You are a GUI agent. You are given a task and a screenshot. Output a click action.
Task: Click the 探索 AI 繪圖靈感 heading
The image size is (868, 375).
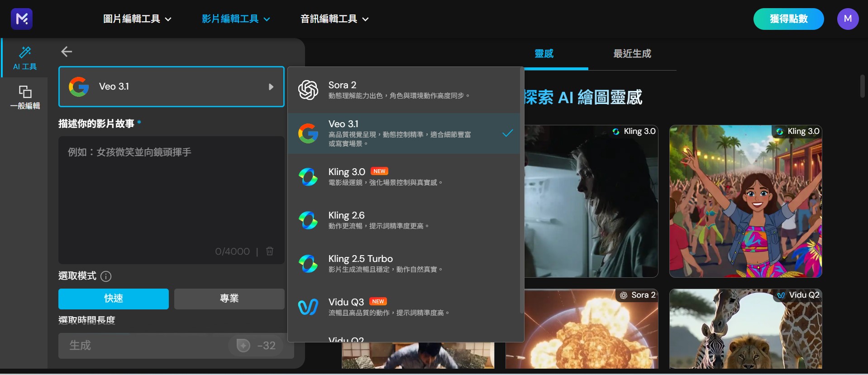[x=583, y=97]
